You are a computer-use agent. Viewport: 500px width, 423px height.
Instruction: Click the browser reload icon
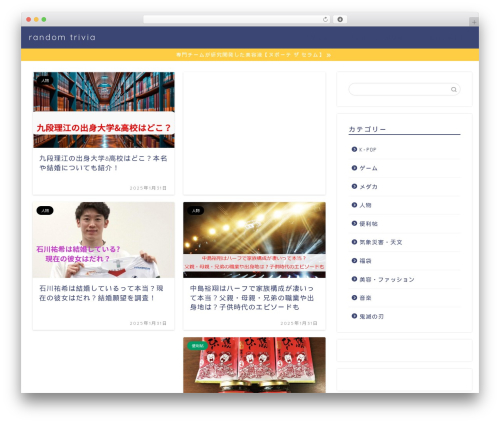tap(325, 20)
